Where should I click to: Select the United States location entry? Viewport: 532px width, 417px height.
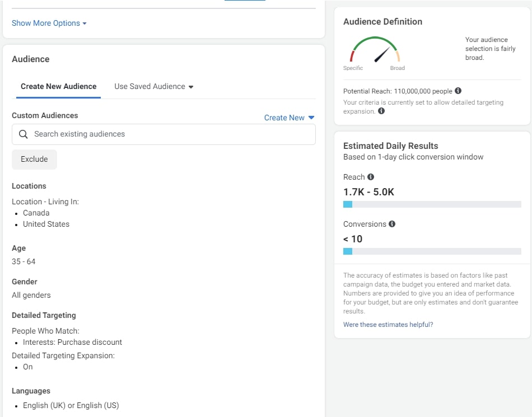coord(46,224)
